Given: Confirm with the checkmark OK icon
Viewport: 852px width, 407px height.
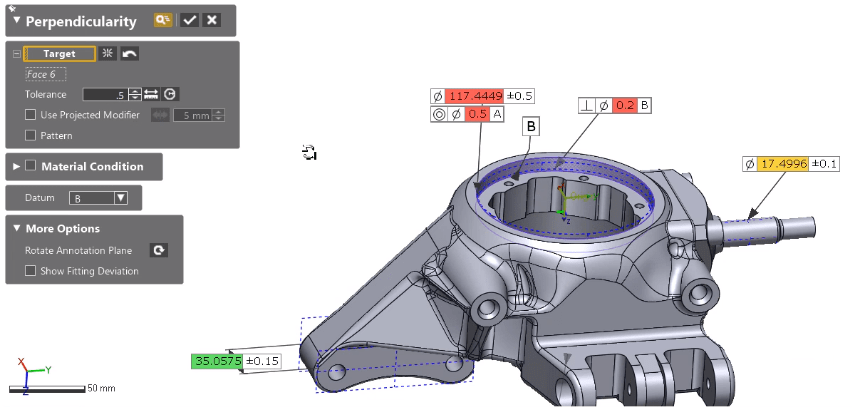Looking at the screenshot, I should [189, 20].
